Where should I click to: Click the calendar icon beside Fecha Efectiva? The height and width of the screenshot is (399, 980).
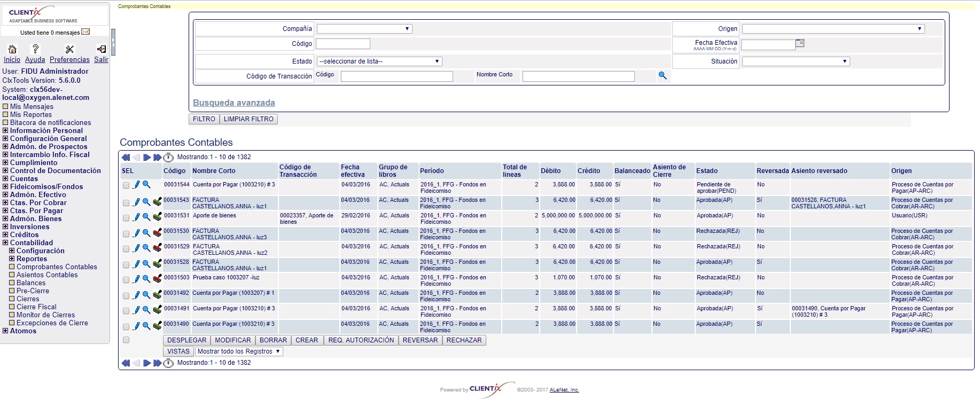point(799,43)
